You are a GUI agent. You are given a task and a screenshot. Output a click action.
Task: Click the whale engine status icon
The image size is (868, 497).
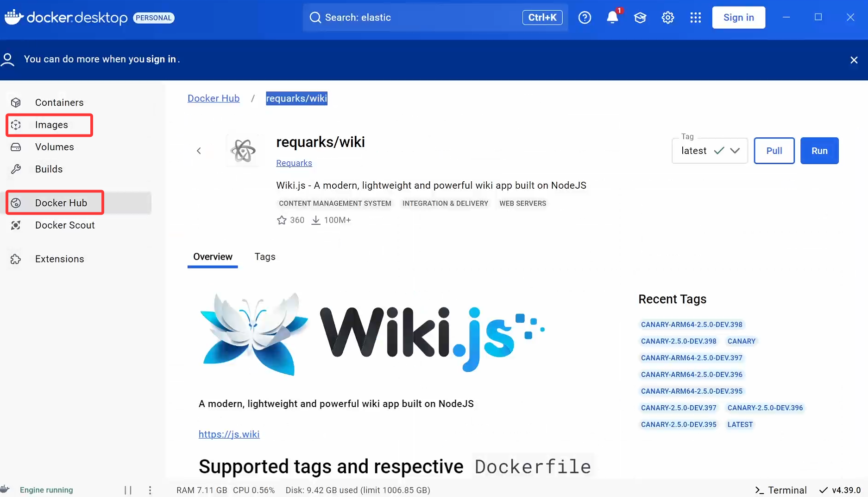pyautogui.click(x=5, y=490)
